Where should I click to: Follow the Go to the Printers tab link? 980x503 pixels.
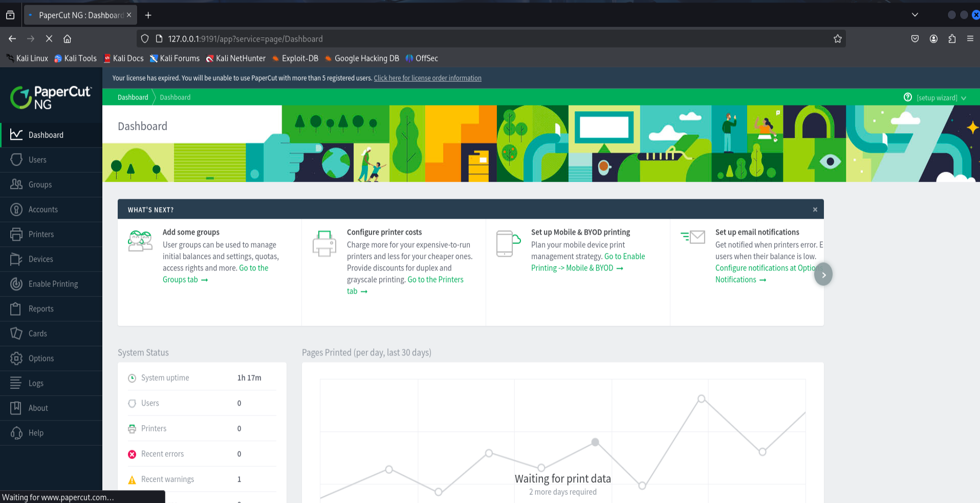click(405, 285)
